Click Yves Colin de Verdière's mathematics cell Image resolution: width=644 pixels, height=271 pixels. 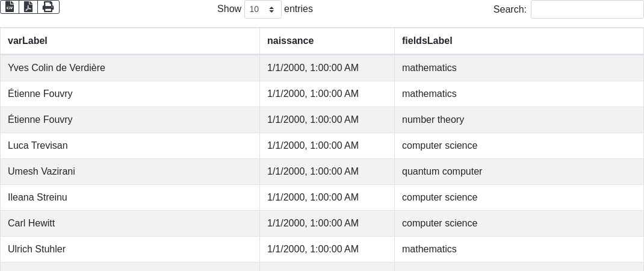click(429, 68)
